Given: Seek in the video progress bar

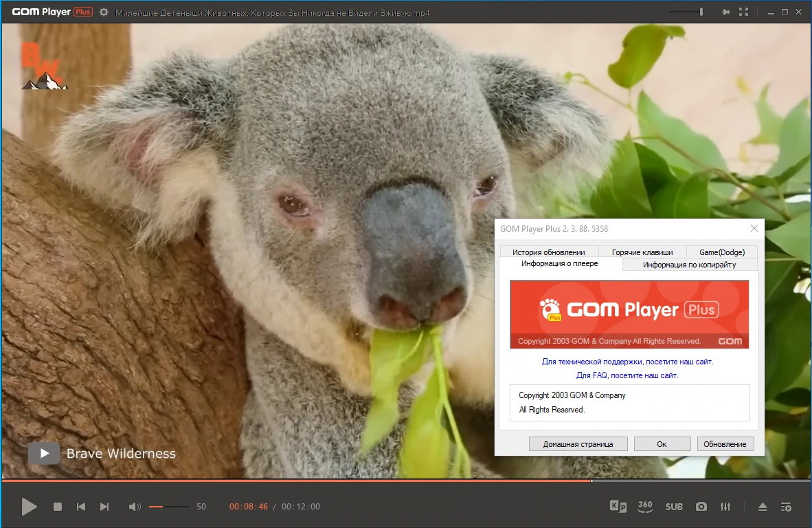Looking at the screenshot, I should point(406,481).
